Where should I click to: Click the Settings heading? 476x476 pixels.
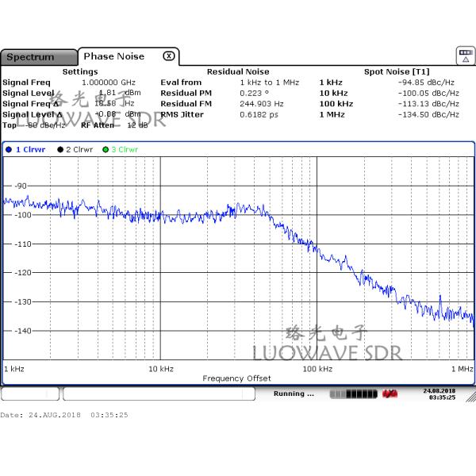tap(80, 72)
